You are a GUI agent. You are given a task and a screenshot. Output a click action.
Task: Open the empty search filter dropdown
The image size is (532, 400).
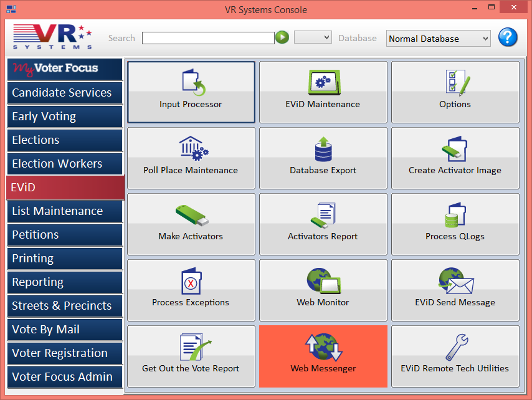pyautogui.click(x=313, y=37)
